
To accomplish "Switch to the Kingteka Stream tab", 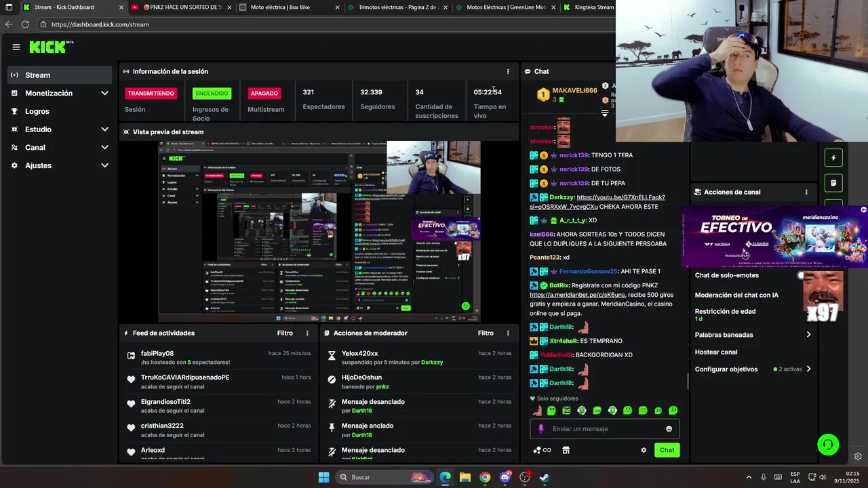I will 588,7.
